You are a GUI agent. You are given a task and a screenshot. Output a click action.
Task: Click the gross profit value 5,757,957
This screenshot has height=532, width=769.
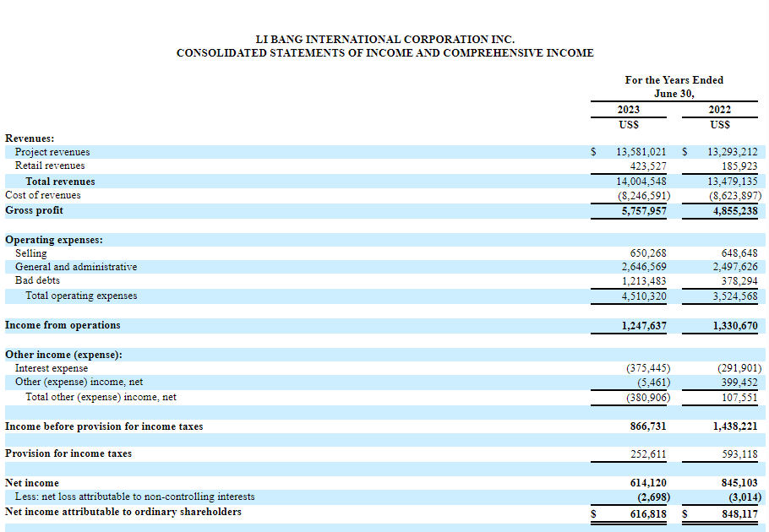click(x=644, y=211)
